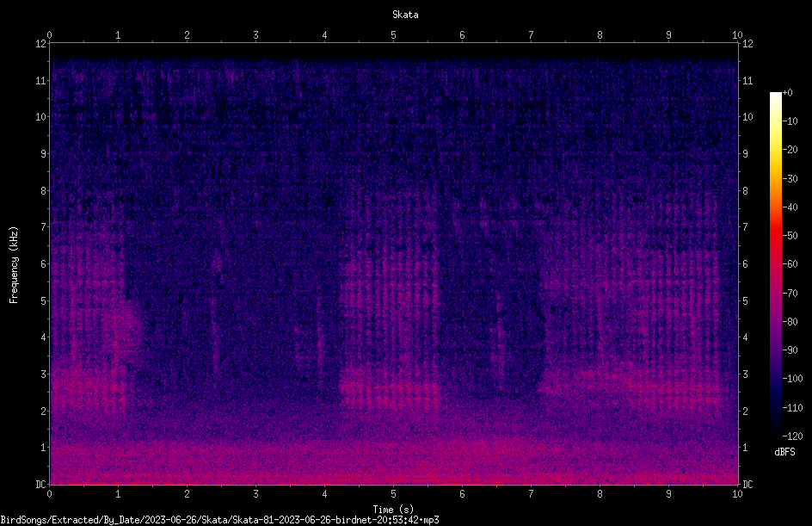812x526 pixels.
Task: Click "2" on the top time axis
Action: [x=187, y=35]
